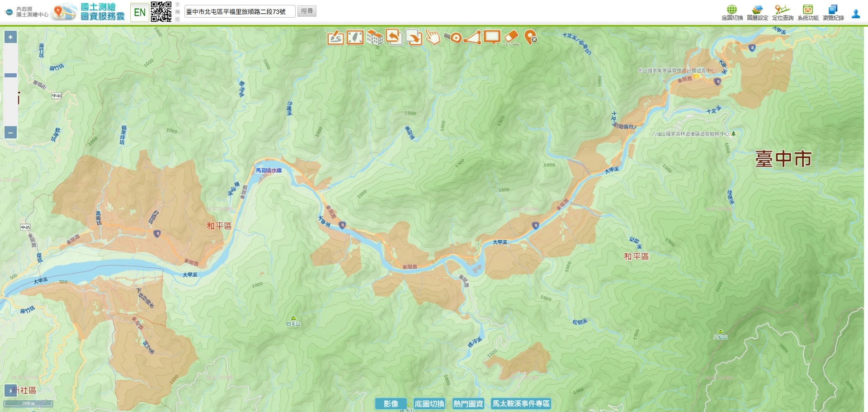The image size is (868, 412).
Task: Switch language with EN button
Action: (140, 12)
